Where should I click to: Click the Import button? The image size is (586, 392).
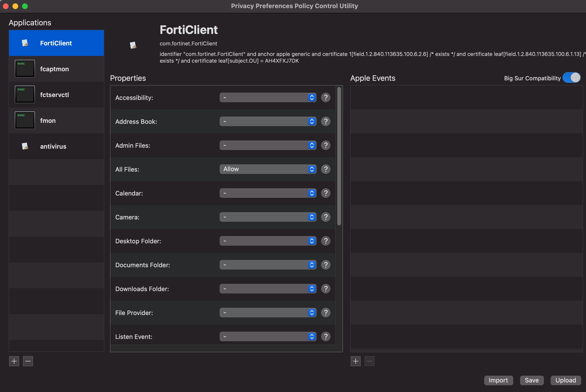498,380
